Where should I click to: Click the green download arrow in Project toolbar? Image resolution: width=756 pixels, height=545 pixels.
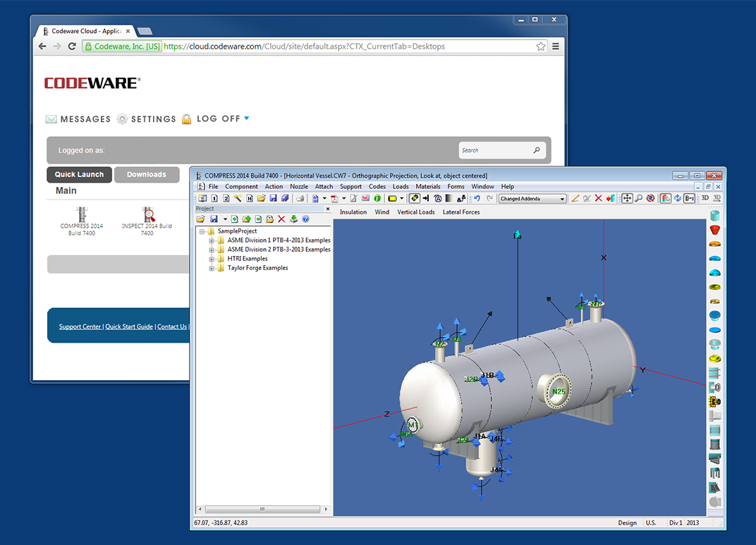click(x=293, y=219)
